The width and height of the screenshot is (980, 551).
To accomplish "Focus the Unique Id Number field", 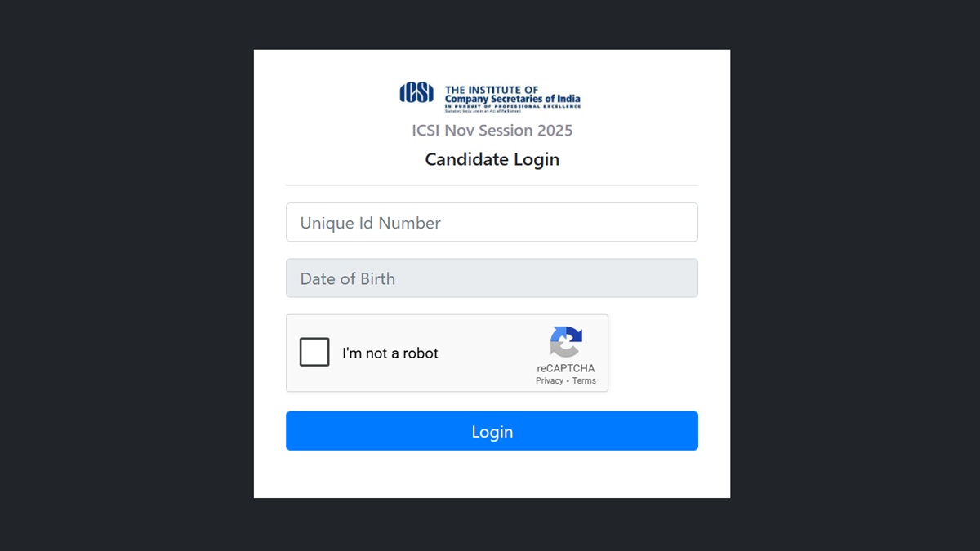I will (492, 222).
